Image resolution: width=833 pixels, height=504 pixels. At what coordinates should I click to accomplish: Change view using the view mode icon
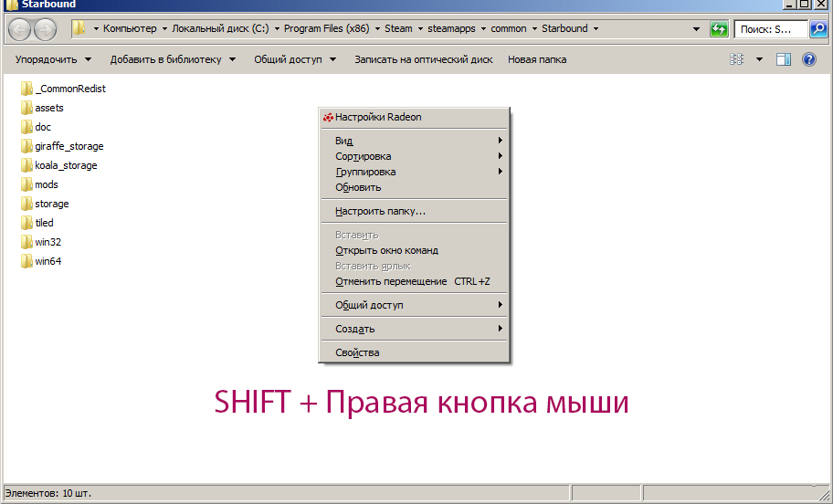pyautogui.click(x=736, y=59)
